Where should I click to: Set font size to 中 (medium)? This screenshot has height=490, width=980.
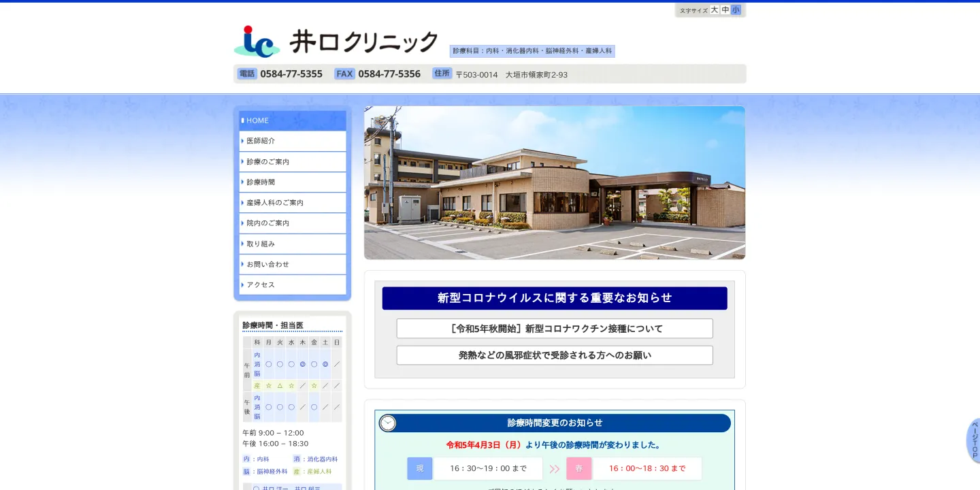(725, 10)
